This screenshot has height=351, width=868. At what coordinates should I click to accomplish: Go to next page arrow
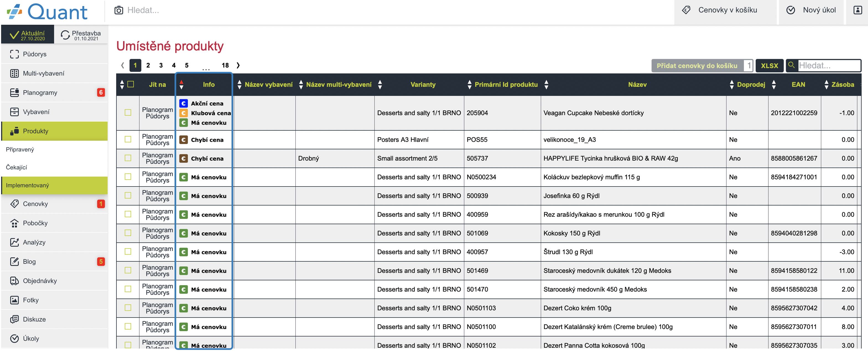point(238,65)
